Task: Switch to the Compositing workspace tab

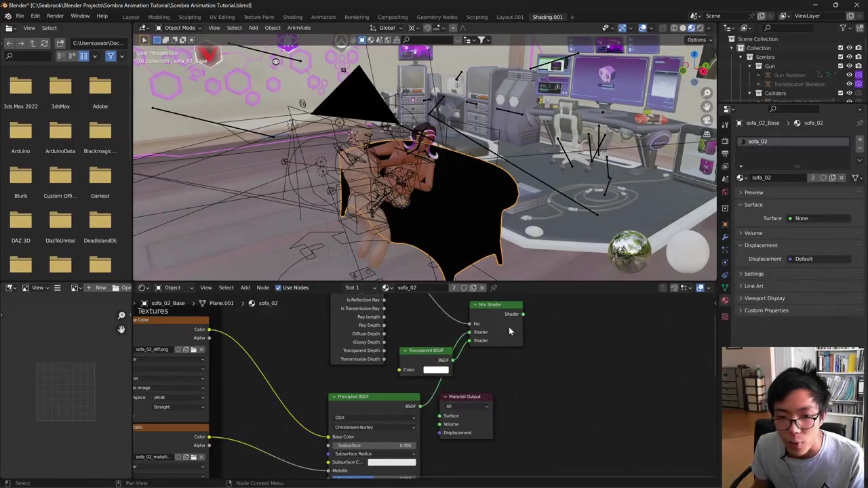Action: tap(392, 17)
